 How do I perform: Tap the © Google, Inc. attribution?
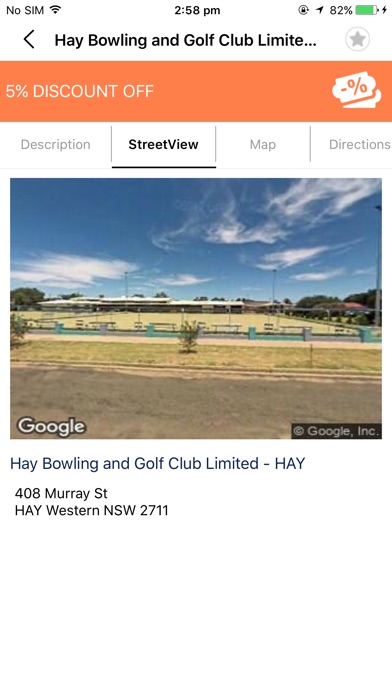click(x=337, y=431)
